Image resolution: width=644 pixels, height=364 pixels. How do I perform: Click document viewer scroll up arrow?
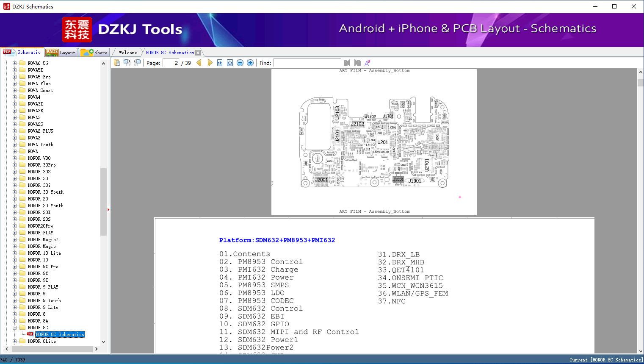[640, 72]
